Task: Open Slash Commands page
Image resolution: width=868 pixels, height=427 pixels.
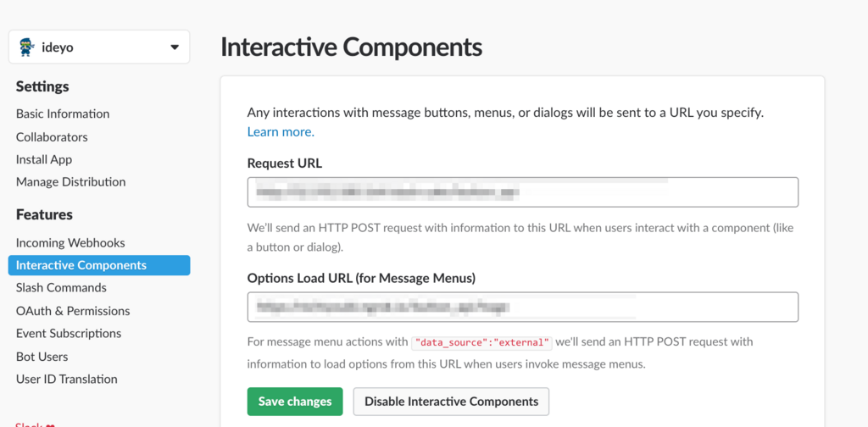Action: coord(61,287)
